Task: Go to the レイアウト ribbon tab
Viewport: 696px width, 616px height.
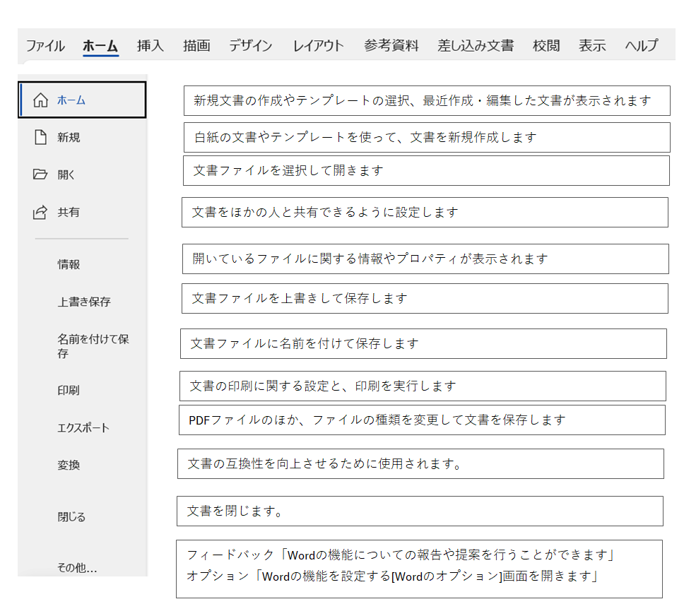Action: [x=318, y=46]
